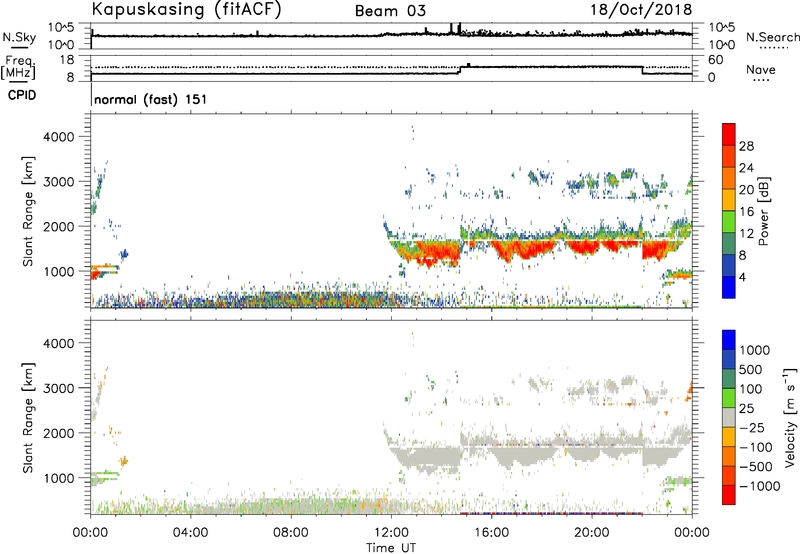800x554 pixels.
Task: Click the '20:00' time tick label
Action: click(592, 533)
